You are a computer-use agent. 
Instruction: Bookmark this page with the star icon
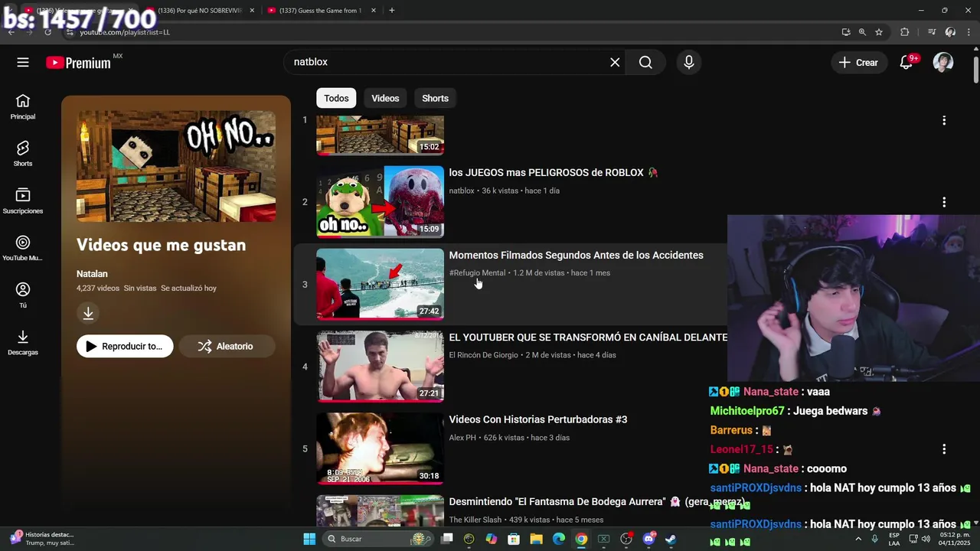point(879,32)
